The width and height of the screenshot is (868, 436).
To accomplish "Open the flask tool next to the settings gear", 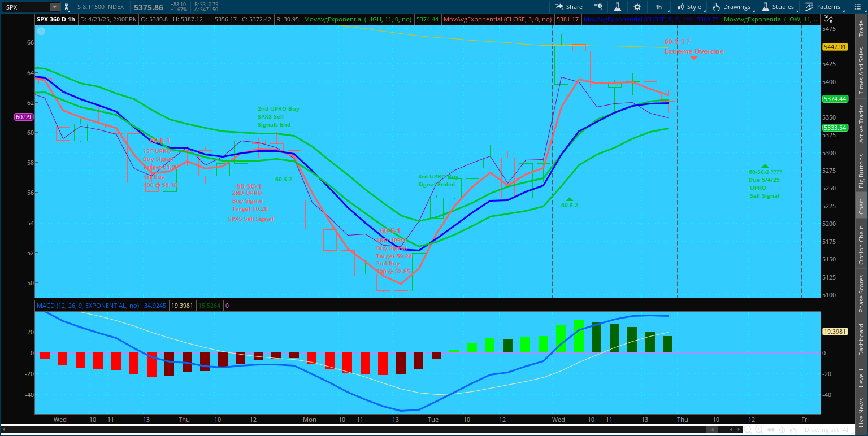I will [x=618, y=7].
